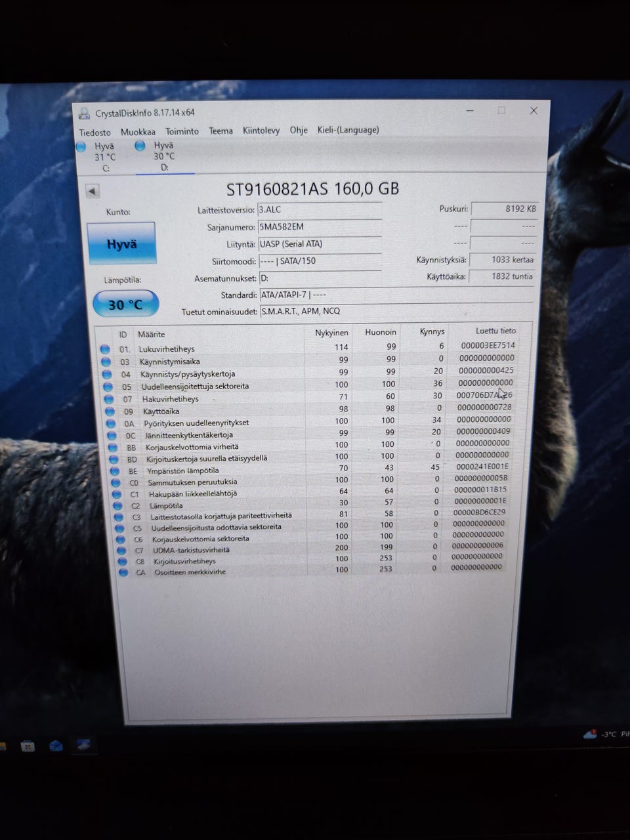Click status icon for Pyörityksen uudelleenyritykset
This screenshot has height=840, width=630.
(110, 423)
